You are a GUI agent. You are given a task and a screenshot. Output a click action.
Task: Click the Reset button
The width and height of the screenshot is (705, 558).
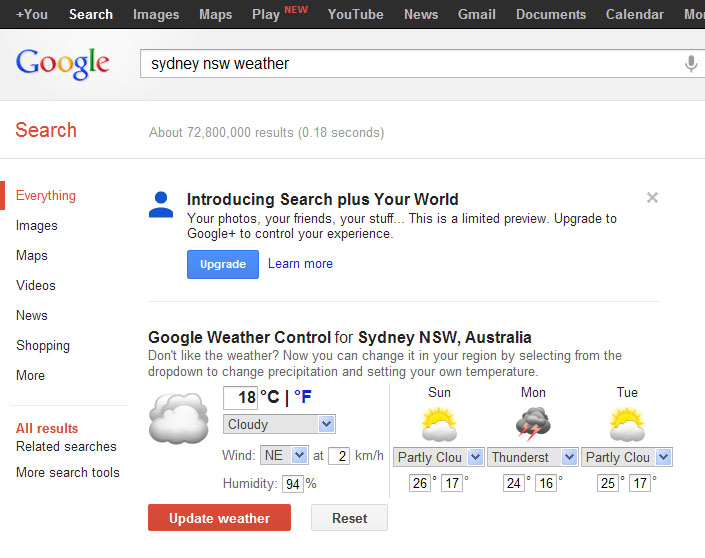(x=349, y=518)
